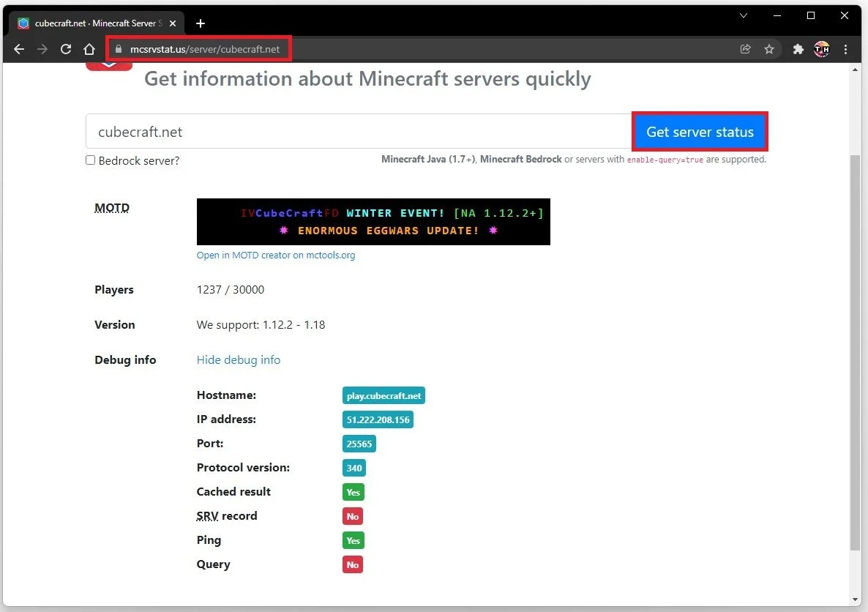Click the server address field showing cubecraft.net

(358, 132)
